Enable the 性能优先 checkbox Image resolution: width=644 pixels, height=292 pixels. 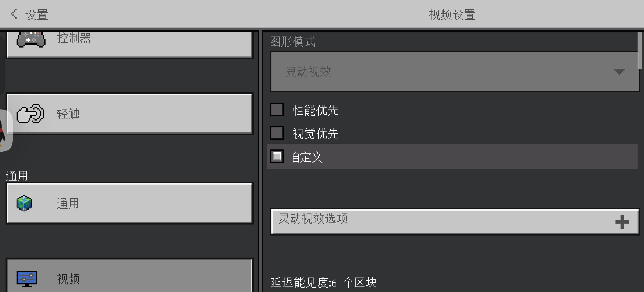click(277, 110)
